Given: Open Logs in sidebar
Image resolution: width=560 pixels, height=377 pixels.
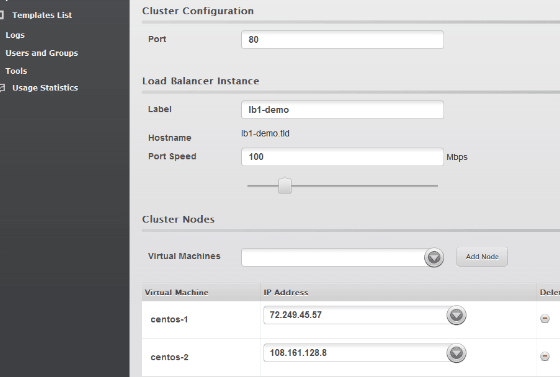Looking at the screenshot, I should click(15, 35).
